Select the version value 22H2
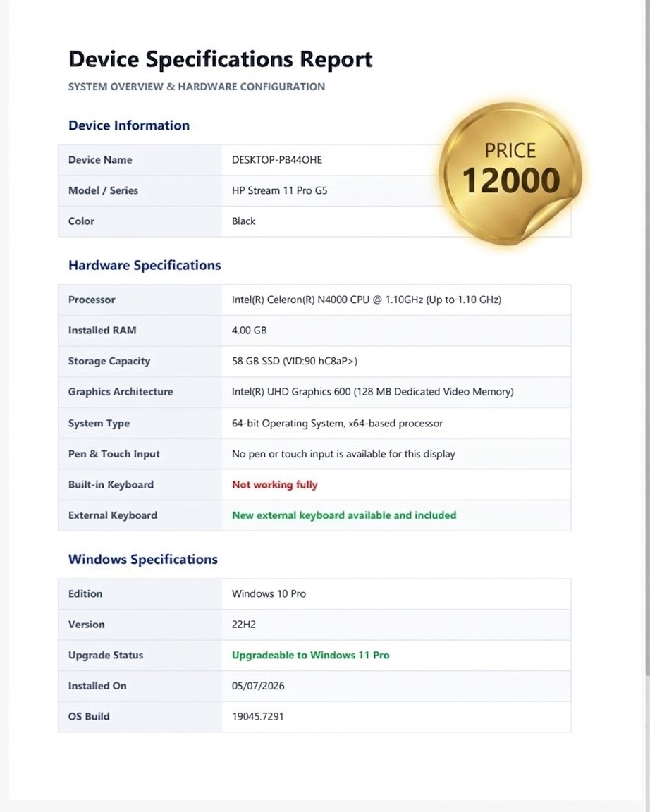This screenshot has width=650, height=812. pos(244,625)
